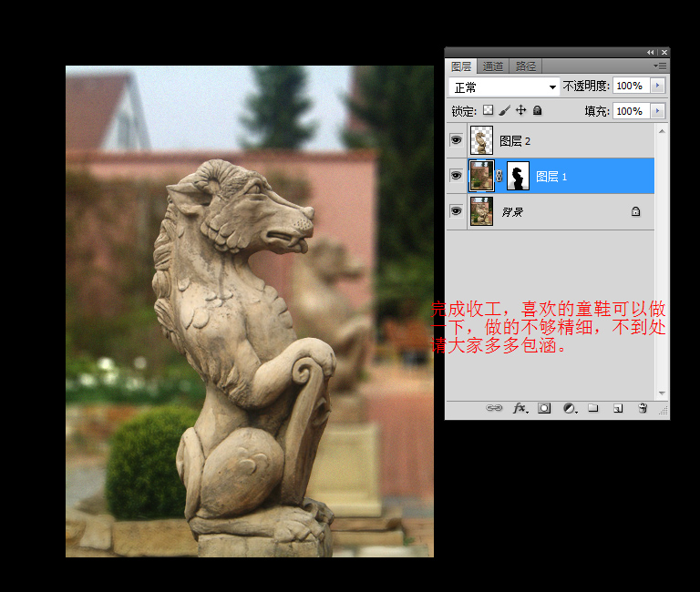Switch to the 图层 tab

461,66
